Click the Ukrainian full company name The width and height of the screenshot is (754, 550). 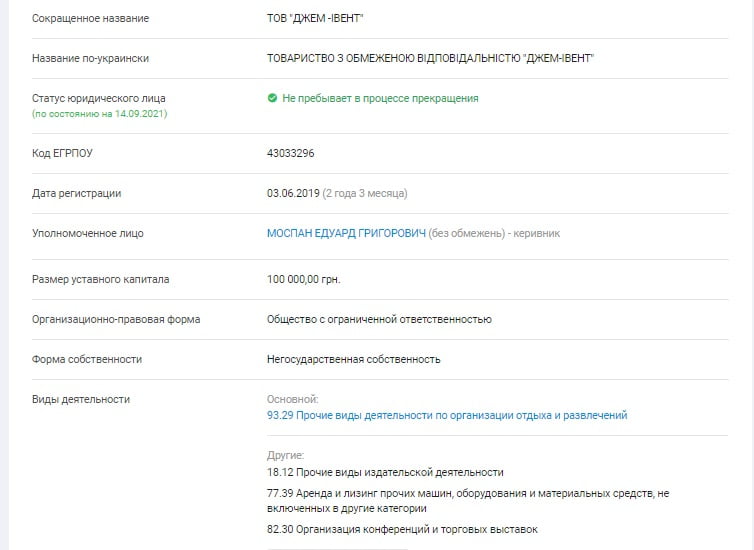430,58
